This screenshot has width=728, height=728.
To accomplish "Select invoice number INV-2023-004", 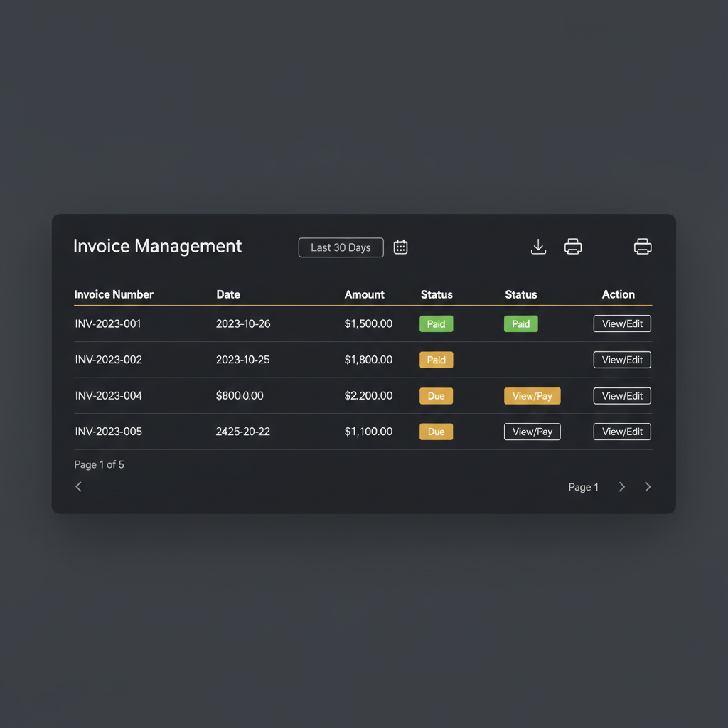I will 108,396.
